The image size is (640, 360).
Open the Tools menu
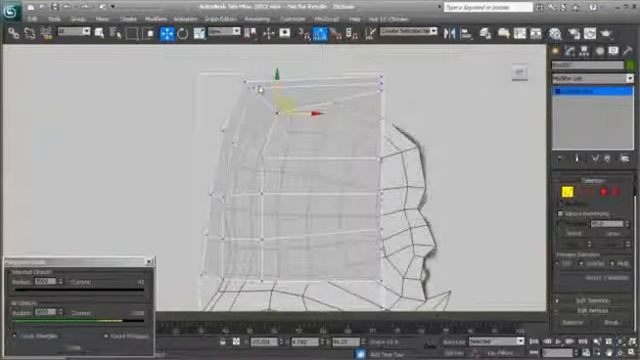point(54,19)
